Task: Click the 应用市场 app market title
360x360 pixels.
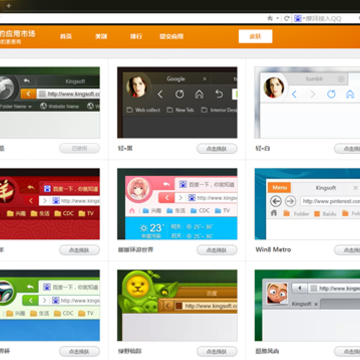Action: coord(17,34)
